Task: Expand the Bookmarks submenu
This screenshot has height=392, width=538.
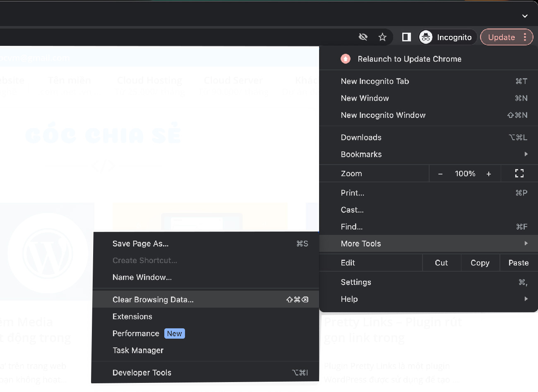Action: [429, 154]
